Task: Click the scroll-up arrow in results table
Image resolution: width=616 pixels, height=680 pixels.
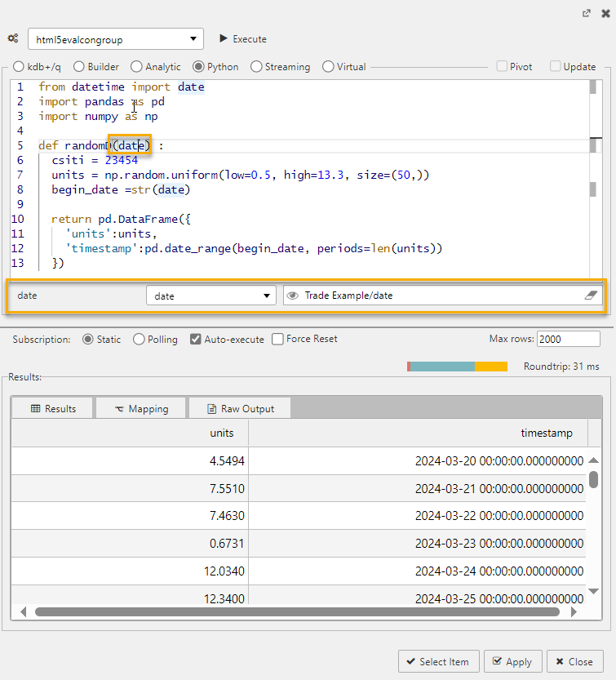Action: (594, 461)
